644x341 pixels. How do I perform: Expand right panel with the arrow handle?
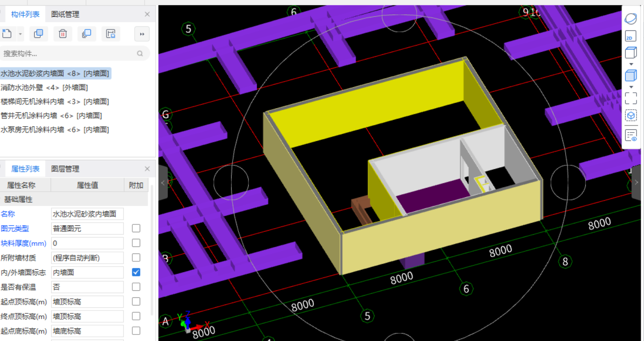tap(636, 182)
